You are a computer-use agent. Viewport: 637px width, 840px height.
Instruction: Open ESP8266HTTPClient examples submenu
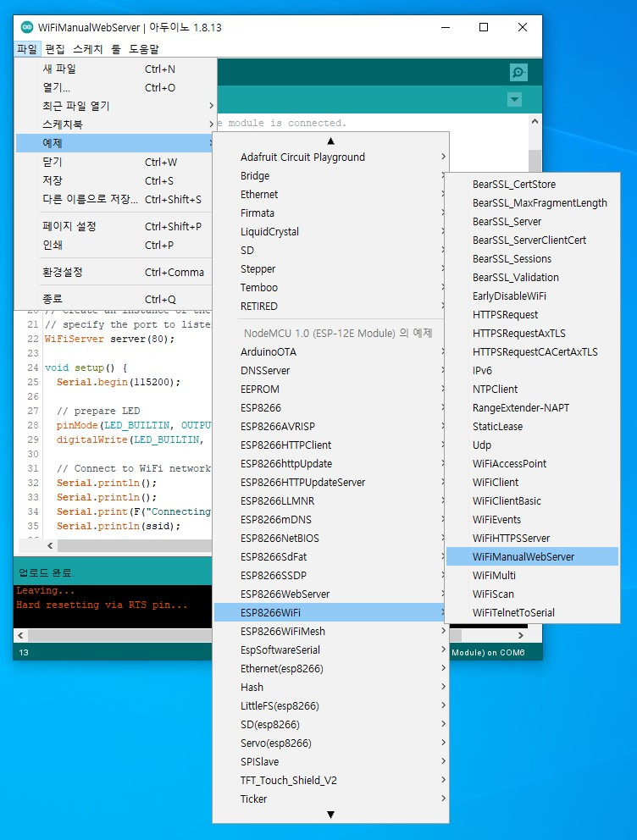click(x=330, y=445)
